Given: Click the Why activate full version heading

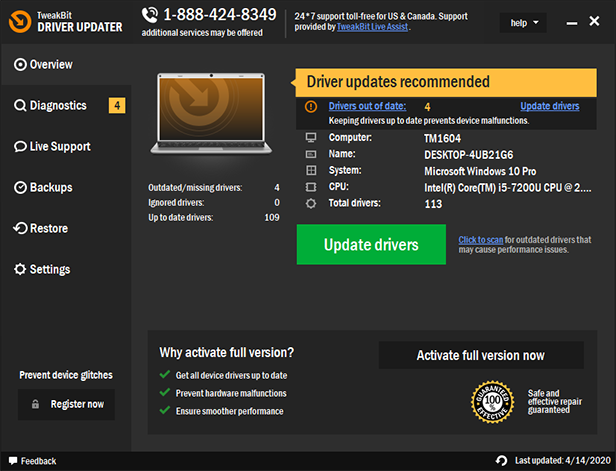Looking at the screenshot, I should click(227, 352).
